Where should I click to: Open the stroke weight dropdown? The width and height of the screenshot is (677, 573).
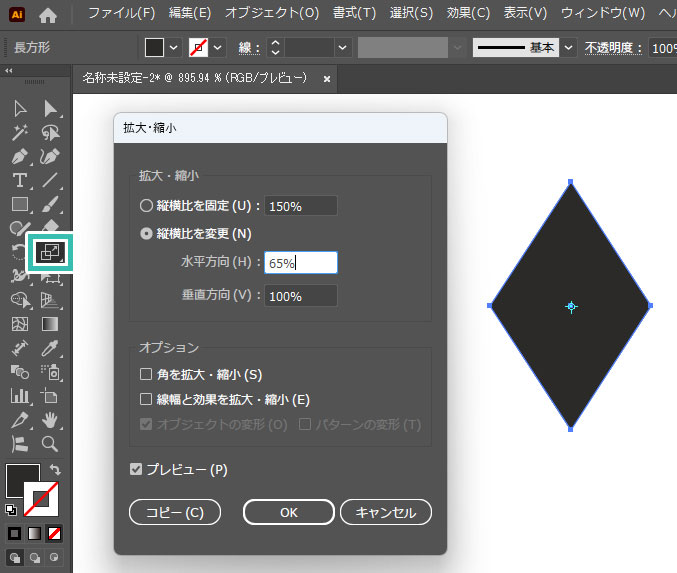pyautogui.click(x=343, y=47)
